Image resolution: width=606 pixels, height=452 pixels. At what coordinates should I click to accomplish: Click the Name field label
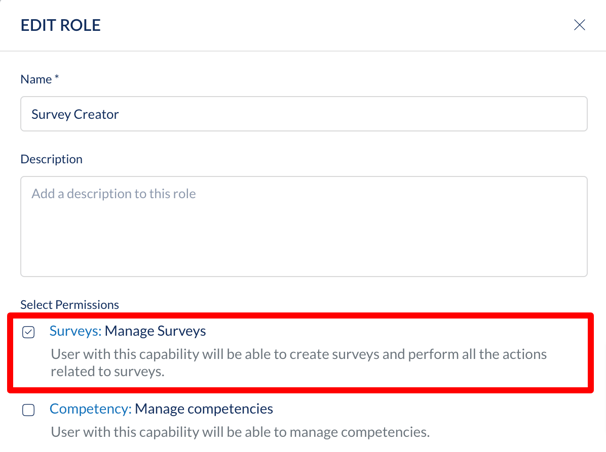pos(36,79)
